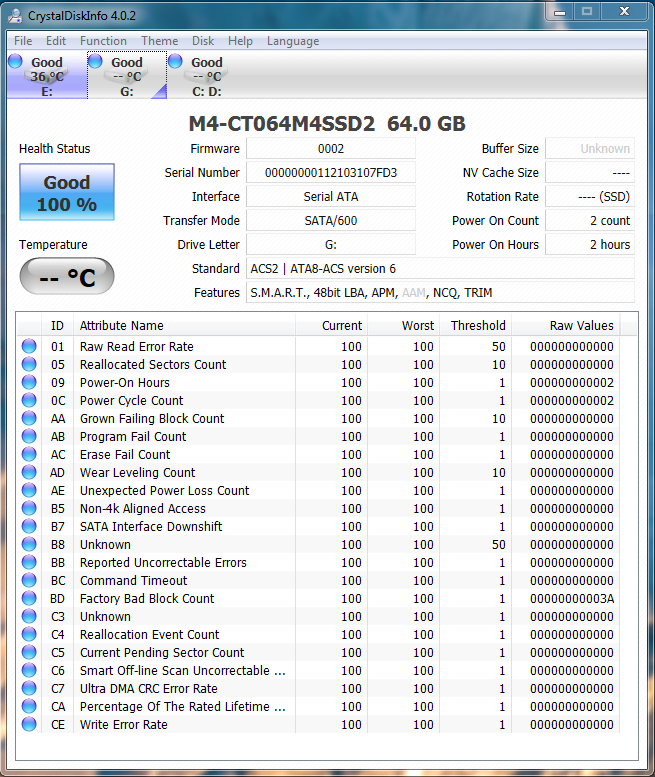Click status icon for SATA Interface Downshift
The image size is (655, 777).
29,526
